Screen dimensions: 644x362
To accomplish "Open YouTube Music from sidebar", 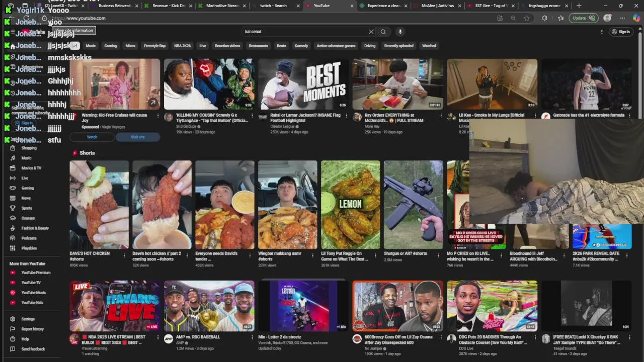I will tap(33, 293).
